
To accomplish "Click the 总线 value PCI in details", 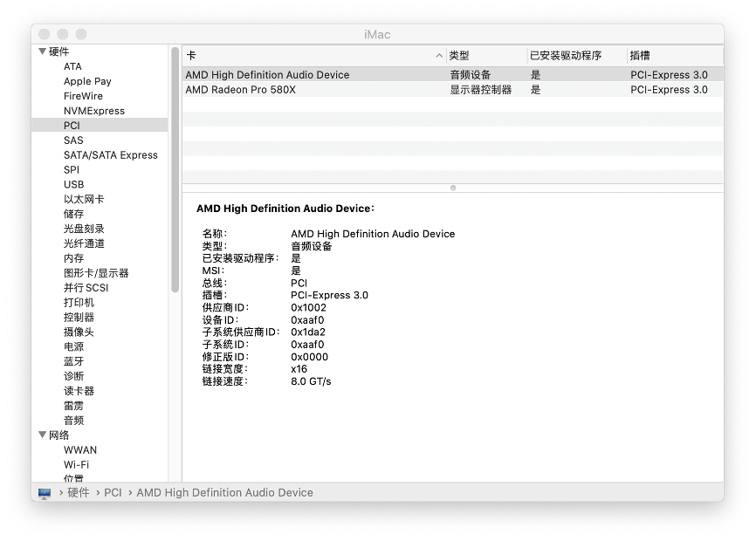I will [299, 284].
